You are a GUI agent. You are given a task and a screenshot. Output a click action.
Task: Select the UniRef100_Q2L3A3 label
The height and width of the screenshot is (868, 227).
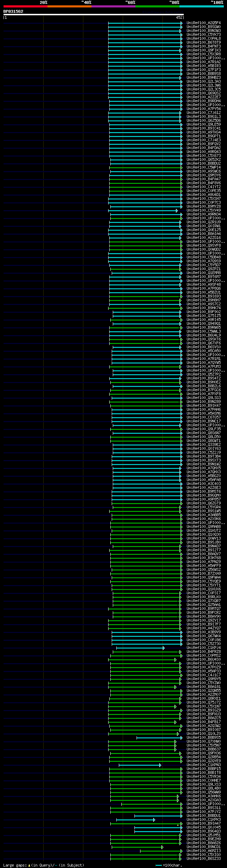pyautogui.click(x=204, y=82)
